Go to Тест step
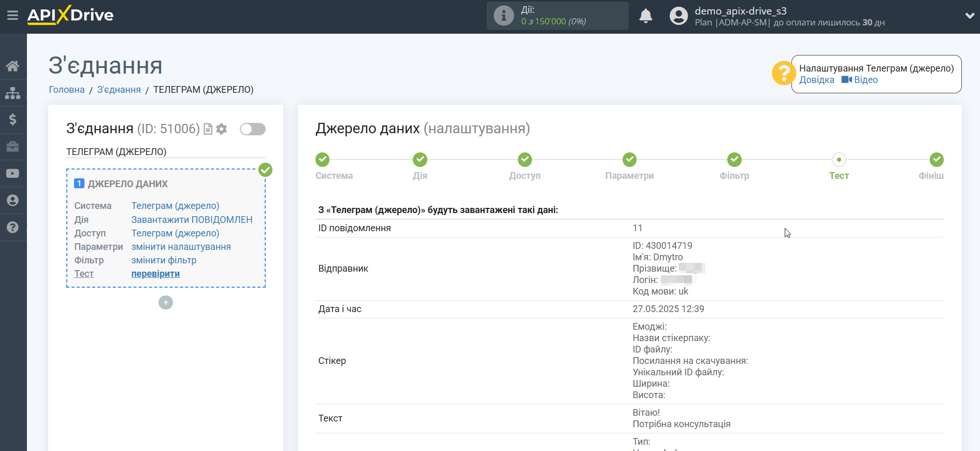 (x=839, y=160)
